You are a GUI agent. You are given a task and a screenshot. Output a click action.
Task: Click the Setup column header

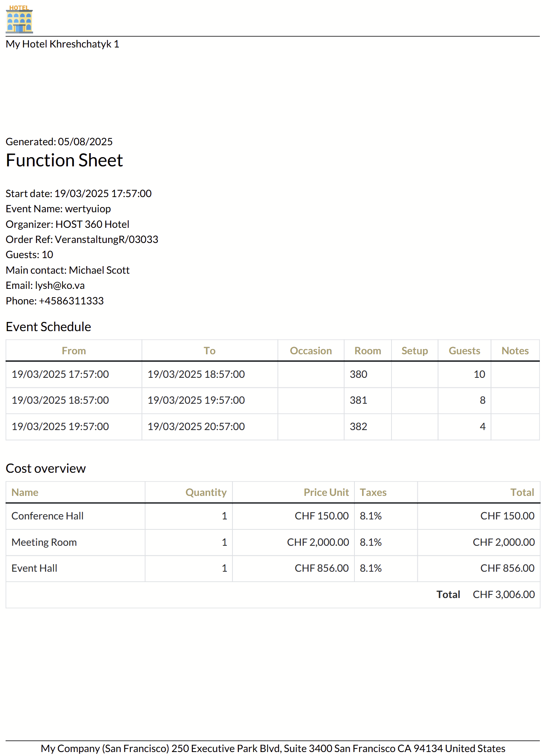(414, 351)
